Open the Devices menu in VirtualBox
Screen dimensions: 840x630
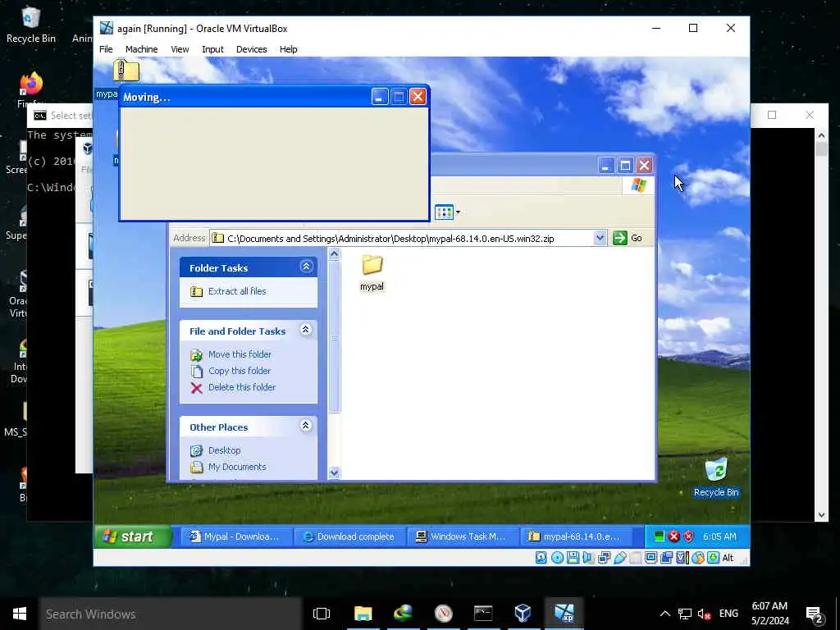point(251,49)
